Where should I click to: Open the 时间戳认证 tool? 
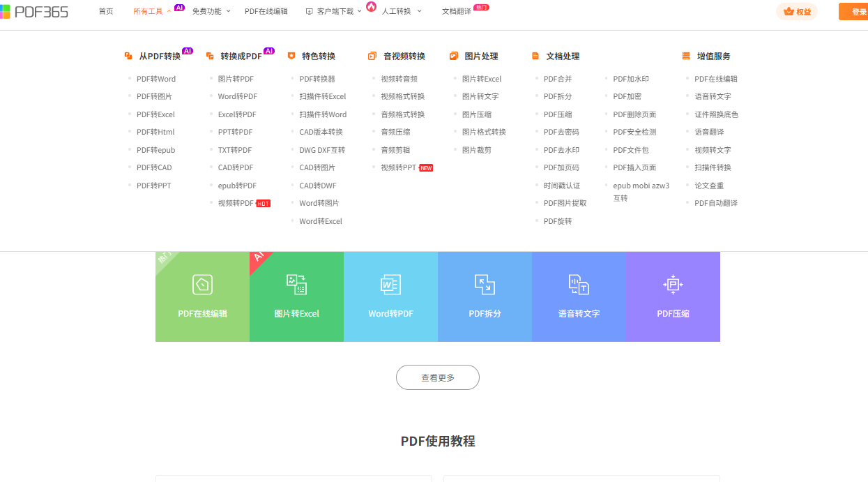tap(562, 186)
